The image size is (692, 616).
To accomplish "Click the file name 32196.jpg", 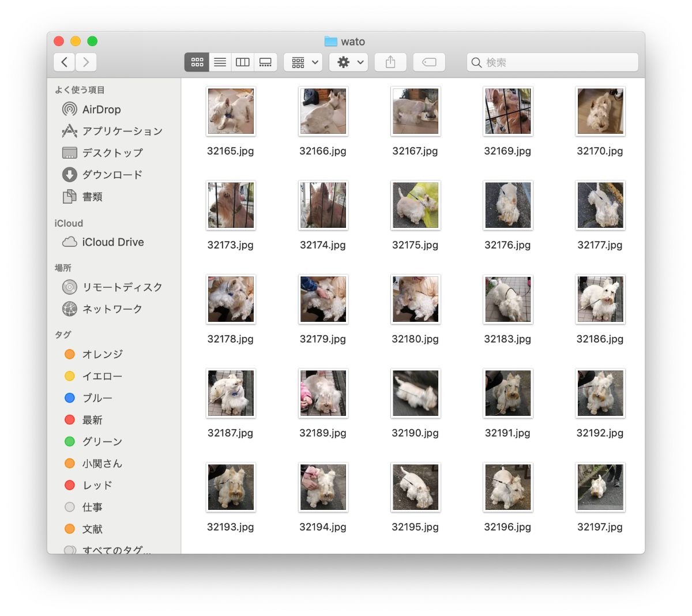I will (507, 527).
